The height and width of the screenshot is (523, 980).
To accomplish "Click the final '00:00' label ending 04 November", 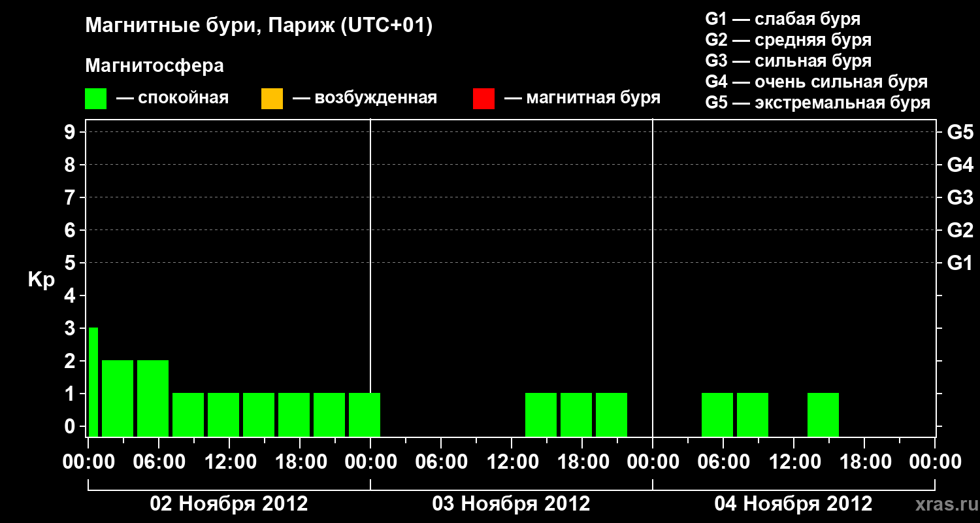I will (x=935, y=462).
